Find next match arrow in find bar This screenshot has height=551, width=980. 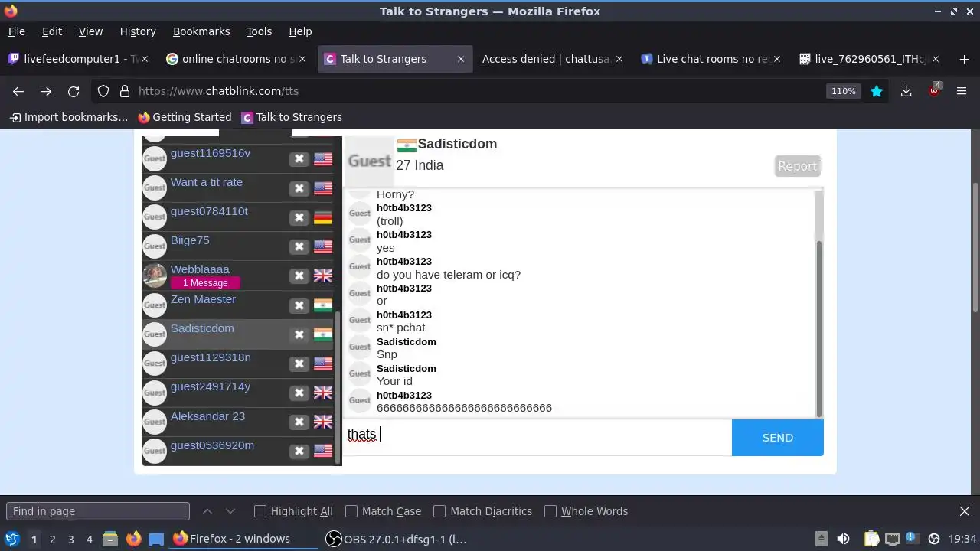230,511
